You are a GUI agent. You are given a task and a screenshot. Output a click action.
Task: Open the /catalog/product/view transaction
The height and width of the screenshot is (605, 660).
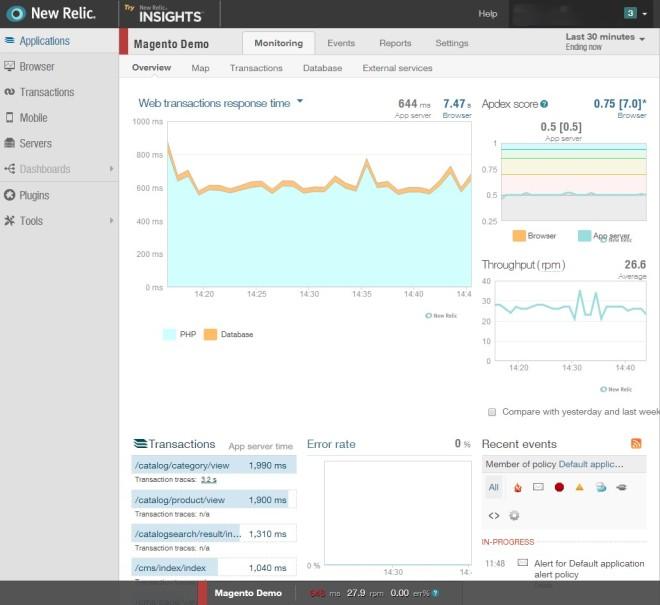click(214, 500)
